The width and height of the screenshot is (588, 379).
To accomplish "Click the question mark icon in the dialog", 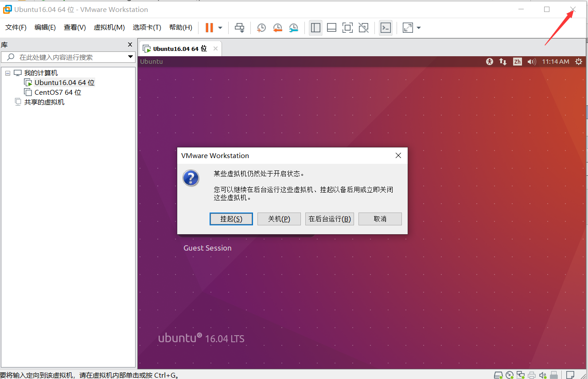I will 191,178.
